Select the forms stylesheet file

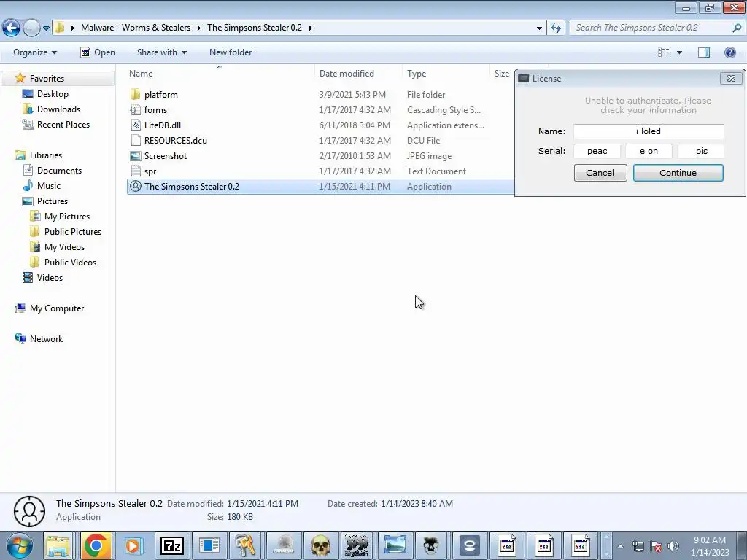point(156,110)
